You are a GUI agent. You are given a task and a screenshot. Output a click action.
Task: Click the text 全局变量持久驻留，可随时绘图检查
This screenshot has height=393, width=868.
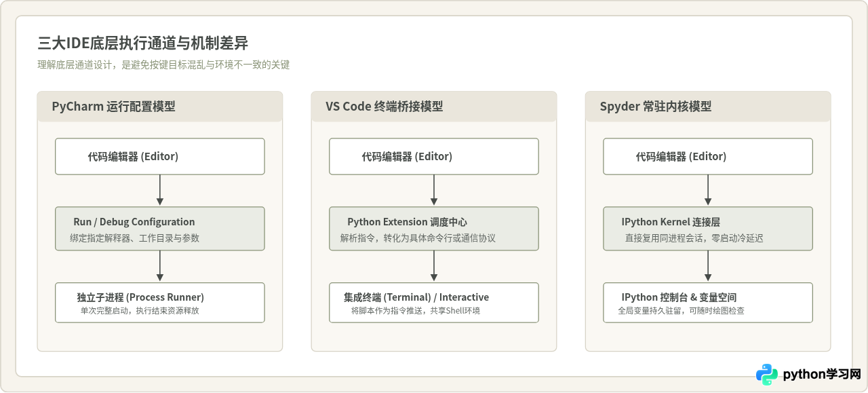coord(682,311)
